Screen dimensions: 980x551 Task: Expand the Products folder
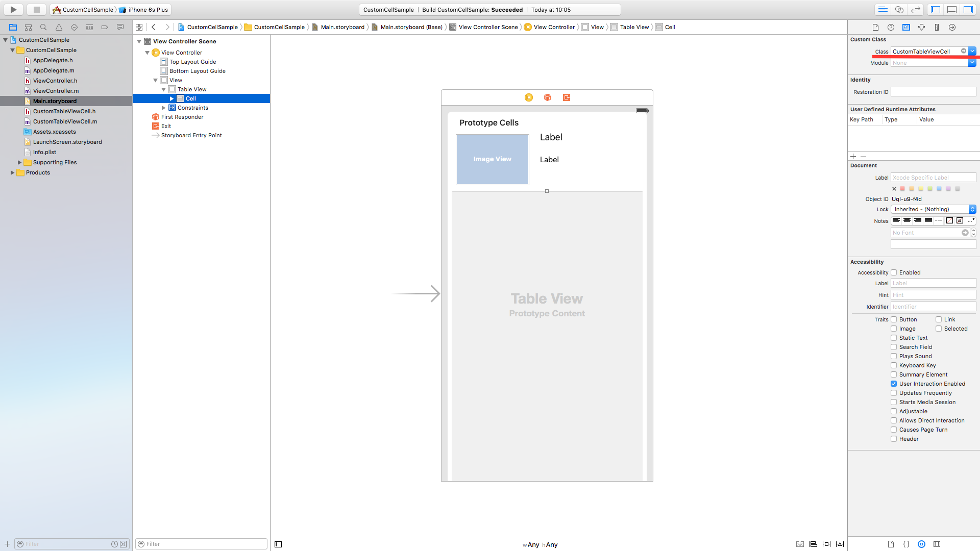tap(12, 173)
